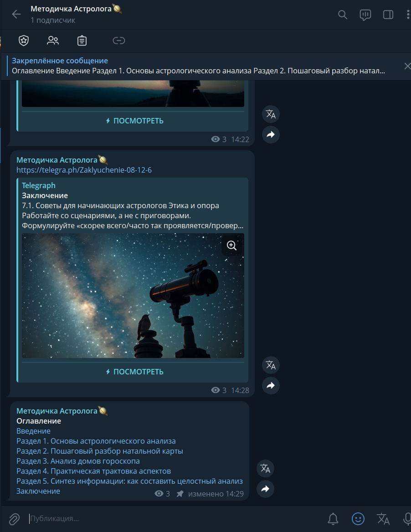
Task: Focus the Публикация message input field
Action: 175,518
